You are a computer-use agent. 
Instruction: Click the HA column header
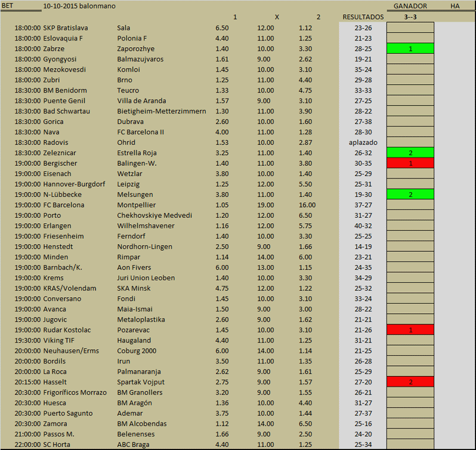(x=455, y=6)
